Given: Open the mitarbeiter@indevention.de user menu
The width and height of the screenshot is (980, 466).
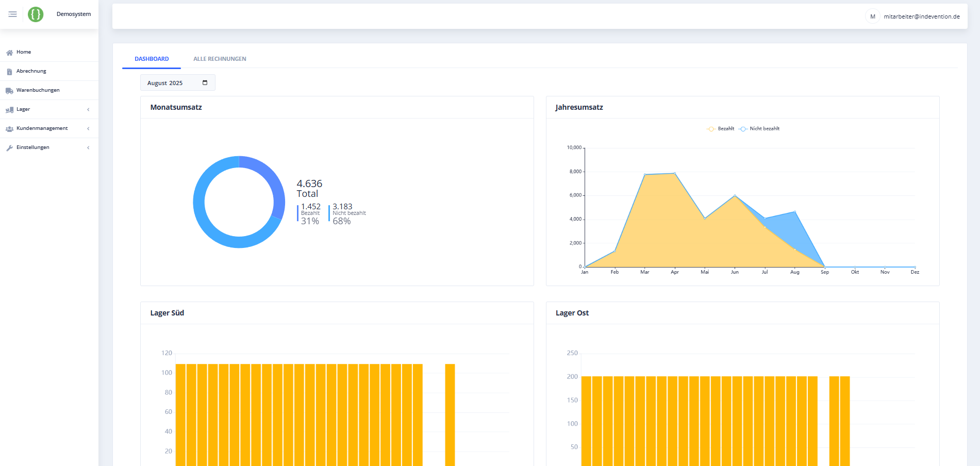Looking at the screenshot, I should 913,16.
